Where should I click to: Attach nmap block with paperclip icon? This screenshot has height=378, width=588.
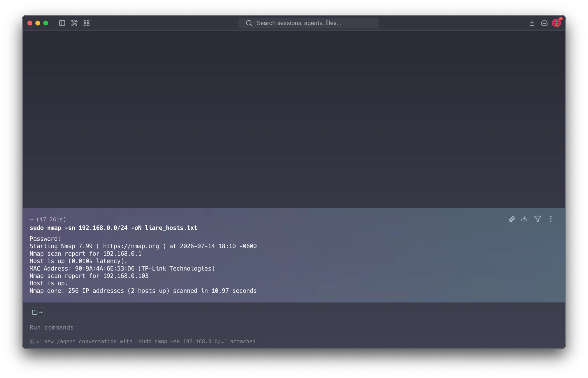[x=512, y=219]
